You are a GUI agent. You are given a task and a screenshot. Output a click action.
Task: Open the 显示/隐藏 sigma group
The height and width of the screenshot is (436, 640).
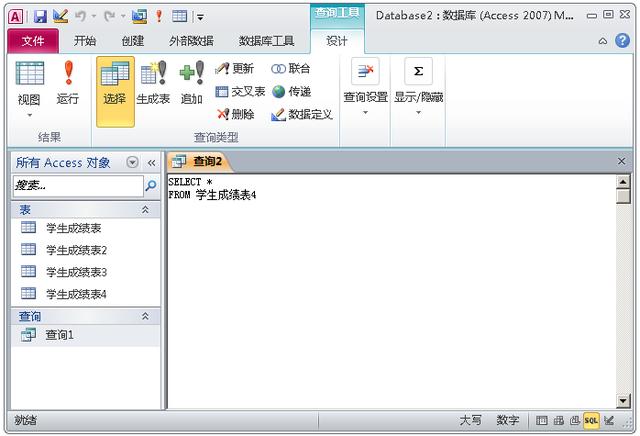(418, 87)
